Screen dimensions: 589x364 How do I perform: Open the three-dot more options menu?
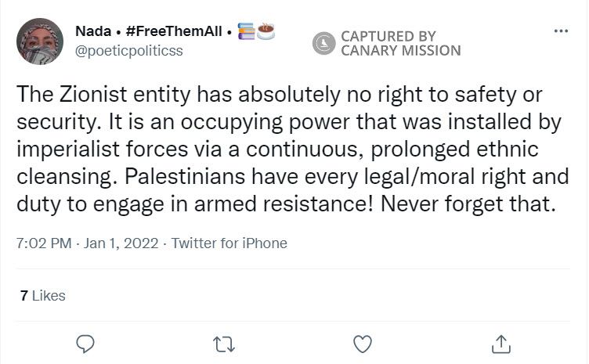(561, 31)
